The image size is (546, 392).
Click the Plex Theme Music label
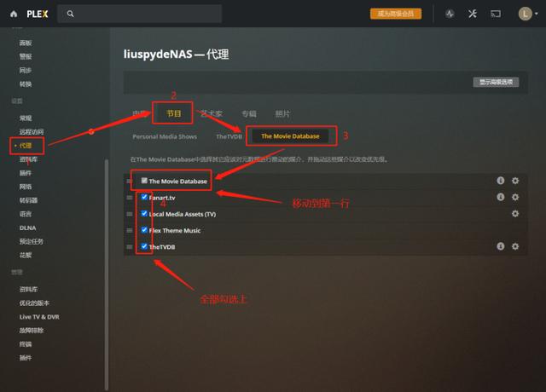pos(174,230)
